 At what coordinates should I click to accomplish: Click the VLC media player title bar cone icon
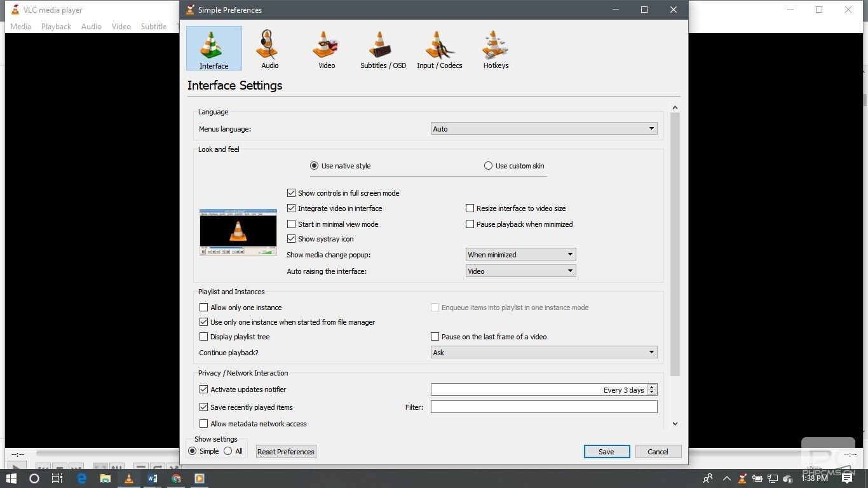pos(15,10)
